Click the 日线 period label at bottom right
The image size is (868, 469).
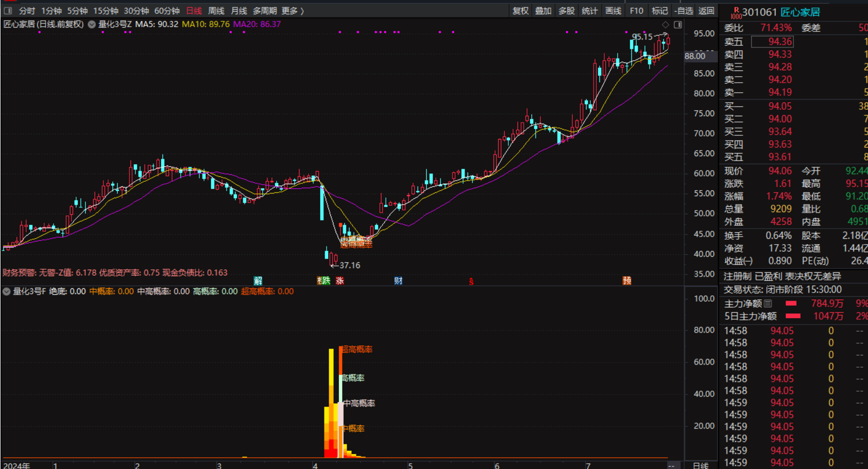point(700,465)
